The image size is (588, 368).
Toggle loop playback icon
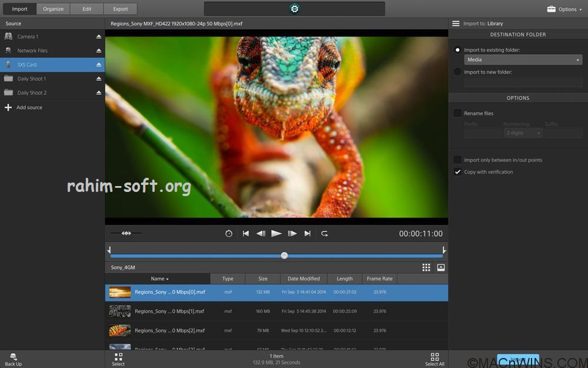324,234
